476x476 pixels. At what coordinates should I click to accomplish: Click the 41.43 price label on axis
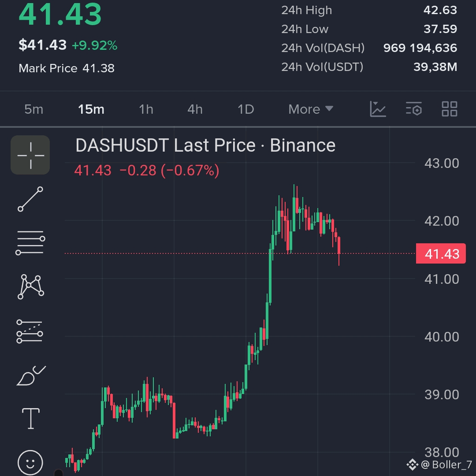pyautogui.click(x=441, y=253)
